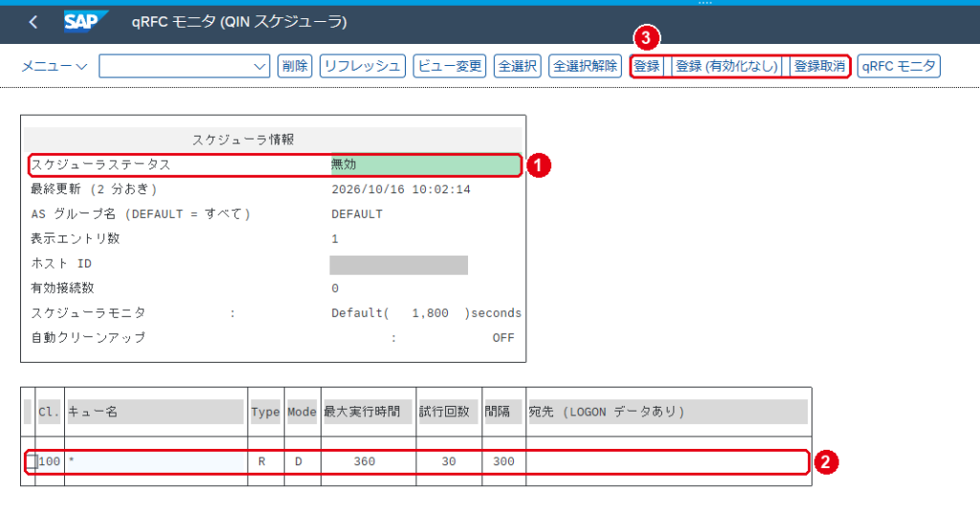This screenshot has width=980, height=513.
Task: Click the 全選択解除 button
Action: point(585,66)
